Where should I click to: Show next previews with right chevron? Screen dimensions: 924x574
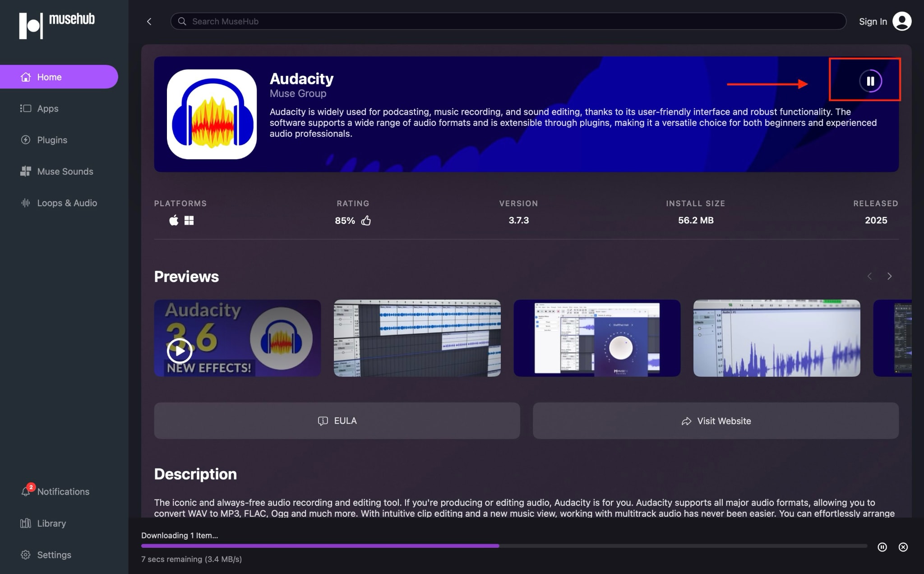[889, 276]
